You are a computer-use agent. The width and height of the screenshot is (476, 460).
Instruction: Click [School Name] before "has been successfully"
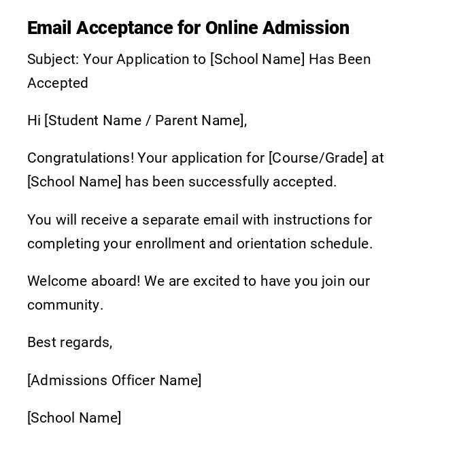point(74,182)
